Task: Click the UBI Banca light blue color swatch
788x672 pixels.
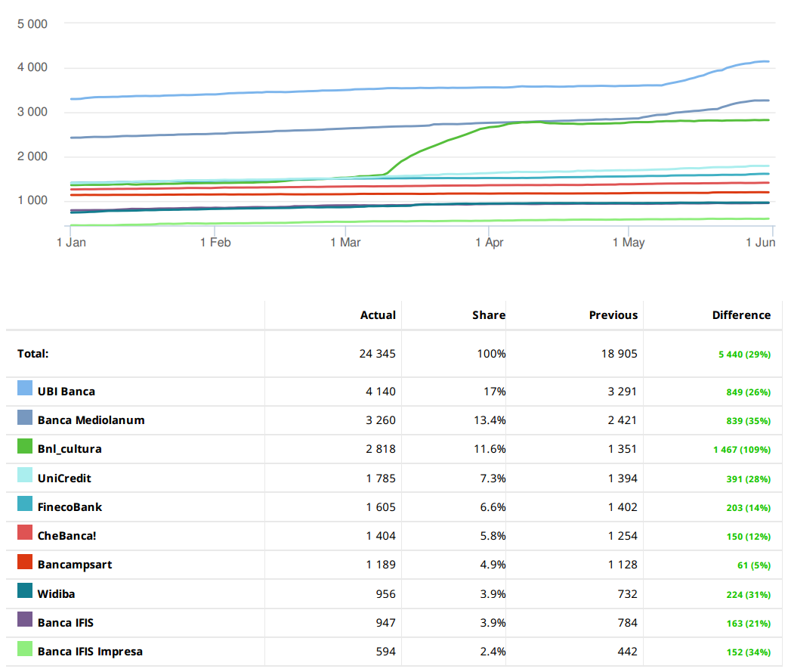Action: 25,388
